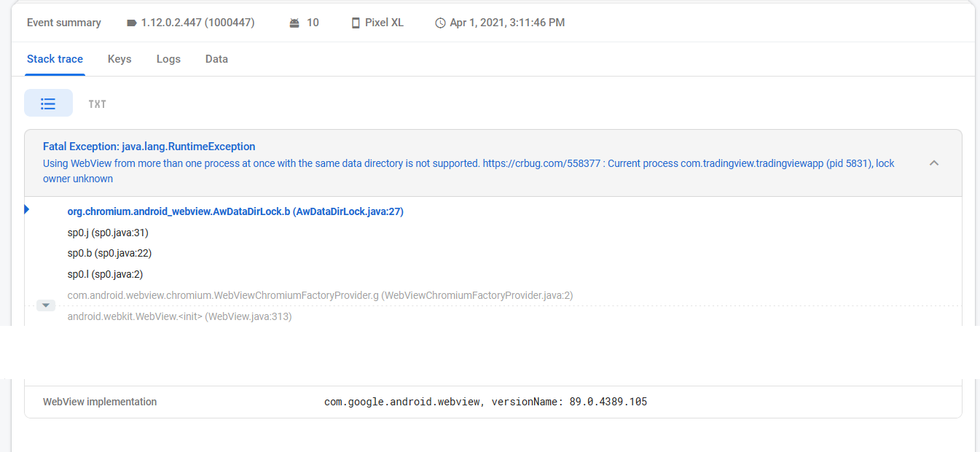Open the Logs tab
This screenshot has width=980, height=452.
(x=168, y=59)
